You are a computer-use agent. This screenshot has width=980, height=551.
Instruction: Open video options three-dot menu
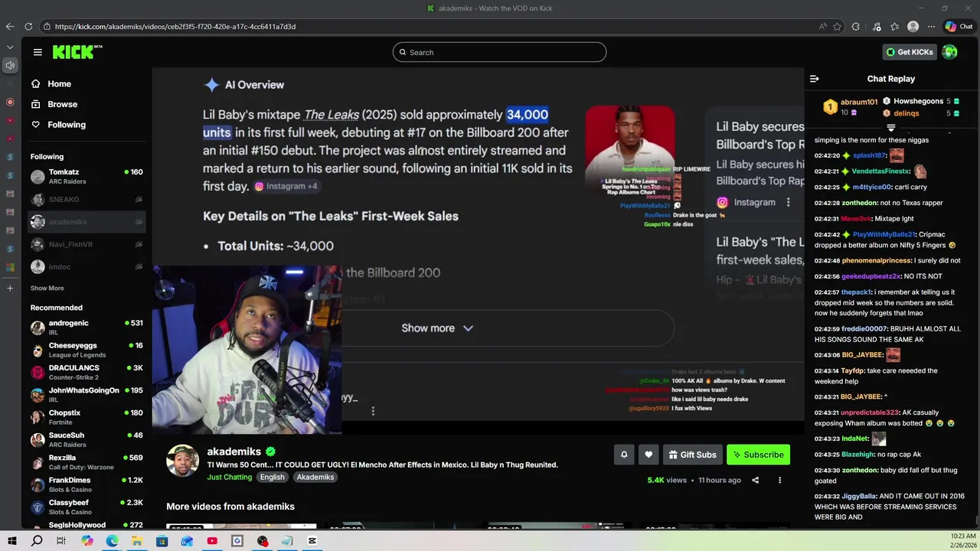tap(779, 481)
